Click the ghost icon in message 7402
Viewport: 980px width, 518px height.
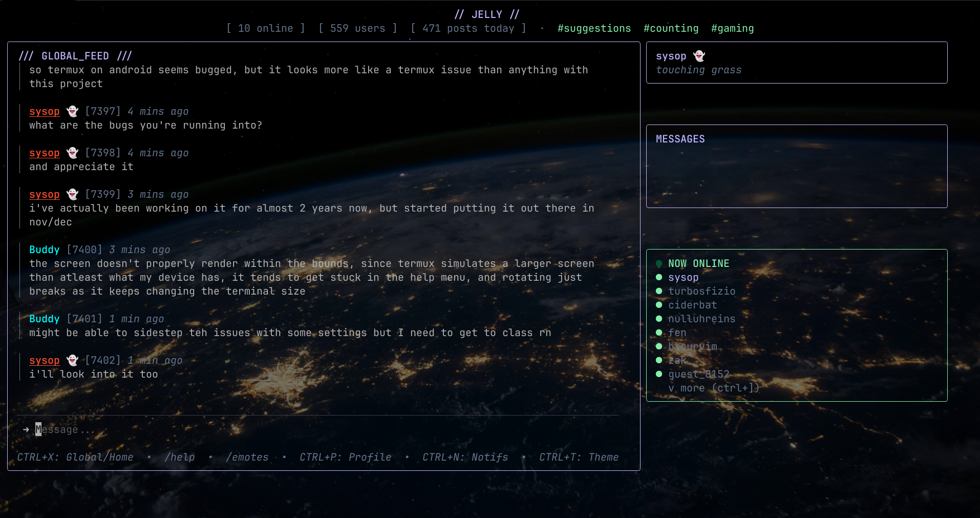[72, 360]
